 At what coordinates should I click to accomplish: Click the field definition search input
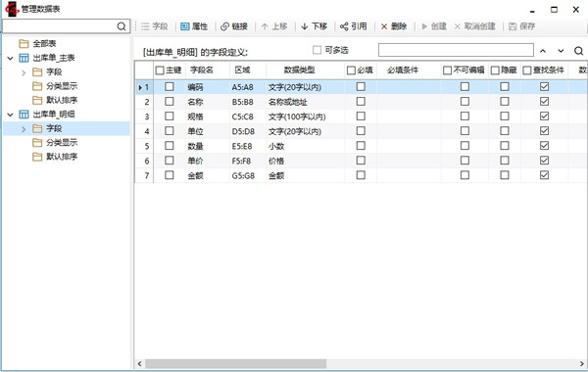point(456,50)
